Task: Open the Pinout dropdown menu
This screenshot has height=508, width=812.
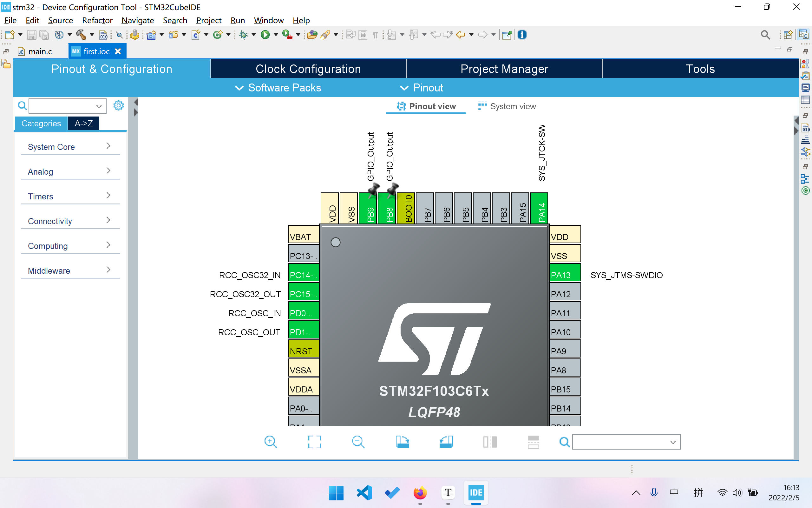Action: (x=422, y=88)
